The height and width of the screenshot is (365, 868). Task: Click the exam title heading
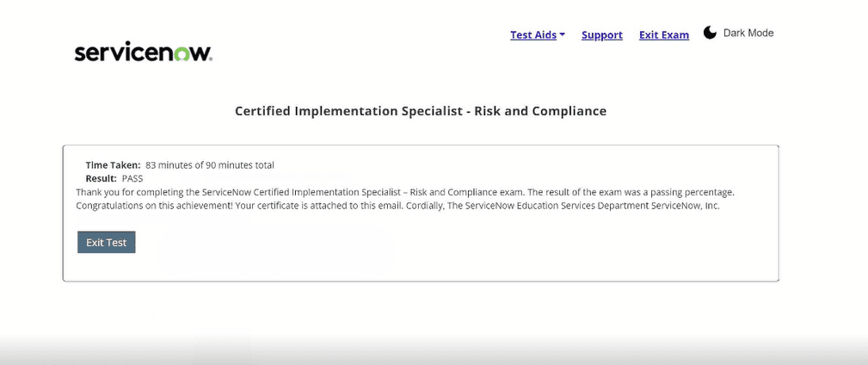421,111
